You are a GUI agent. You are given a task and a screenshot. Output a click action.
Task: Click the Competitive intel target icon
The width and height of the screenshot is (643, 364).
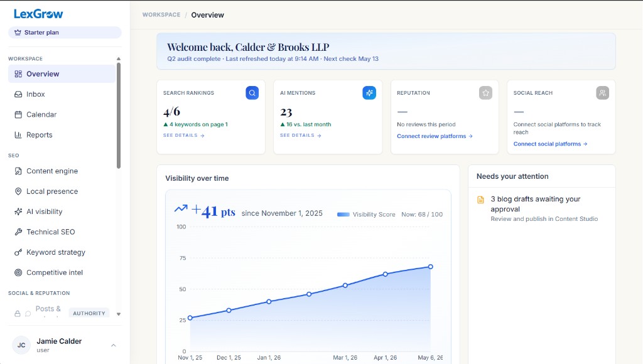click(18, 272)
